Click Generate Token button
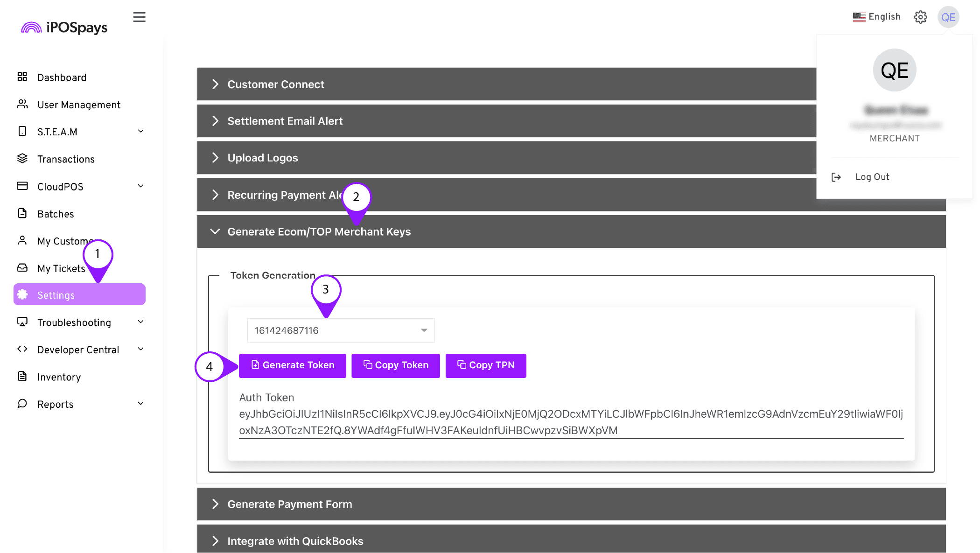The width and height of the screenshot is (980, 553). tap(293, 365)
